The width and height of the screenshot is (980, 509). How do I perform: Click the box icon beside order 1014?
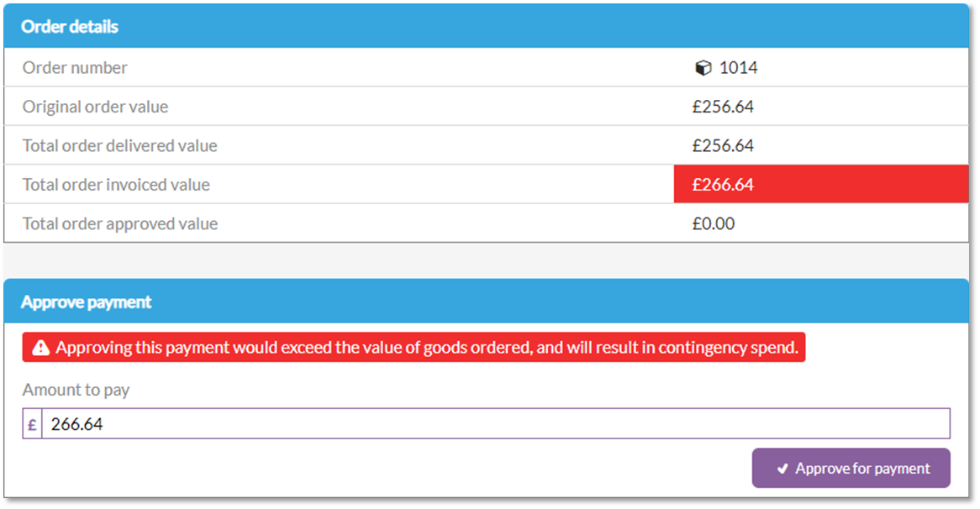point(703,67)
